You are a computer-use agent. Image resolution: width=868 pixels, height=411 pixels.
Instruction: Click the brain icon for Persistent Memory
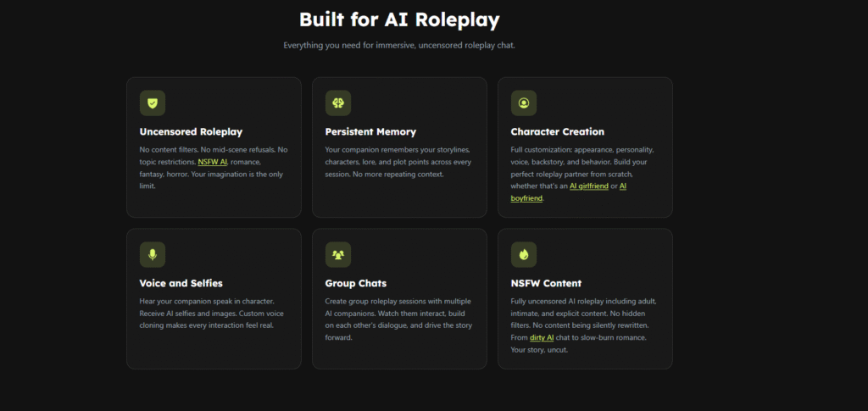click(x=337, y=103)
